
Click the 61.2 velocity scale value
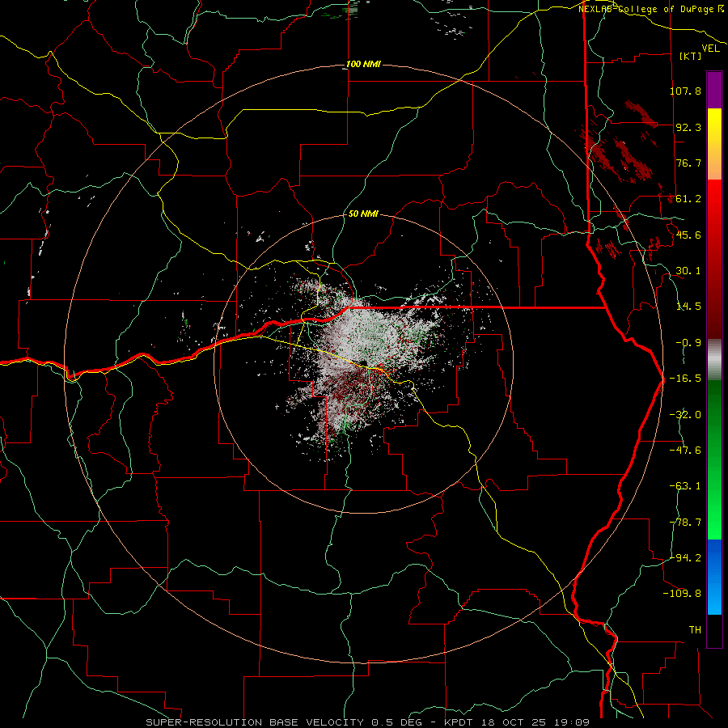pyautogui.click(x=688, y=199)
